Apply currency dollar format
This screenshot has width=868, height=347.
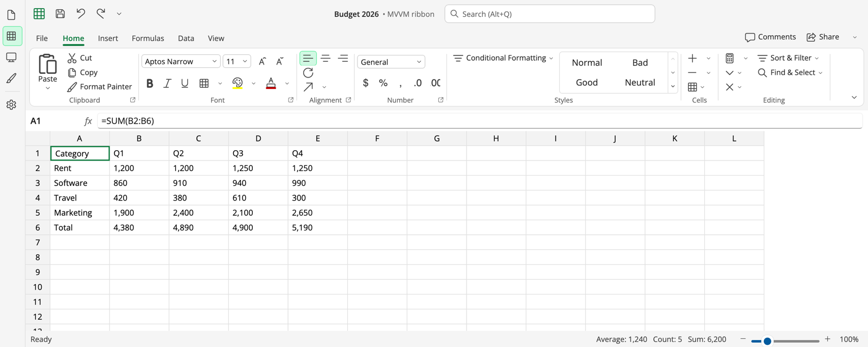[x=366, y=83]
